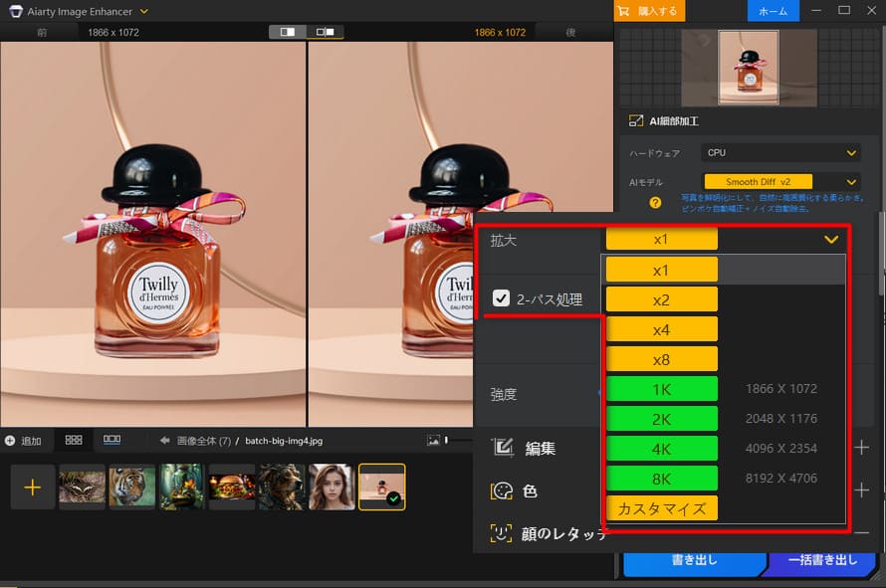Viewport: 886px width, 588px height.
Task: Expand the 色 section with plus icon
Action: coord(861,490)
